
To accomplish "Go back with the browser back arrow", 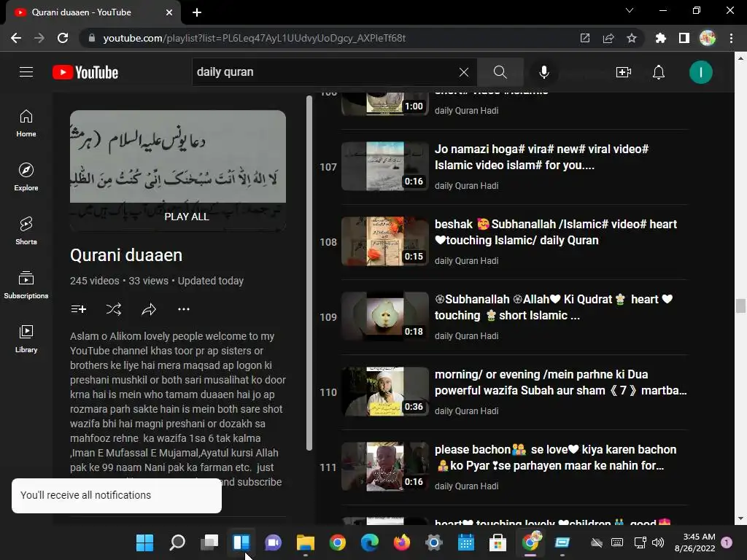I will point(16,38).
